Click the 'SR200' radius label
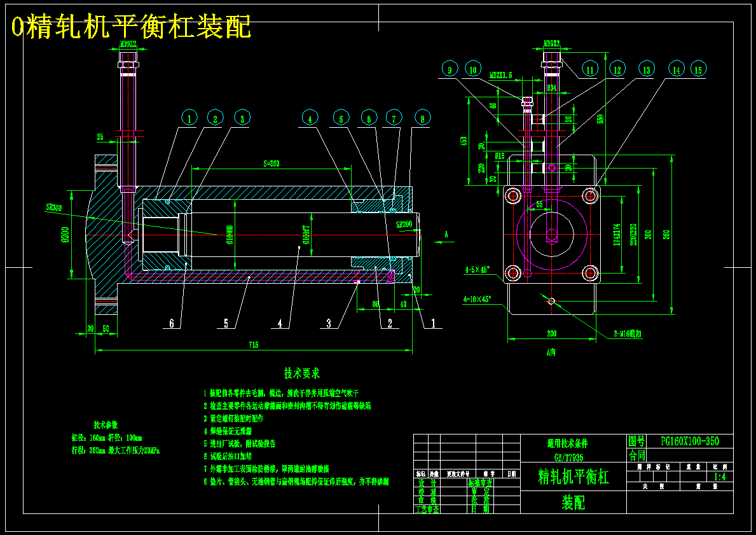The height and width of the screenshot is (535, 756). coord(404,225)
